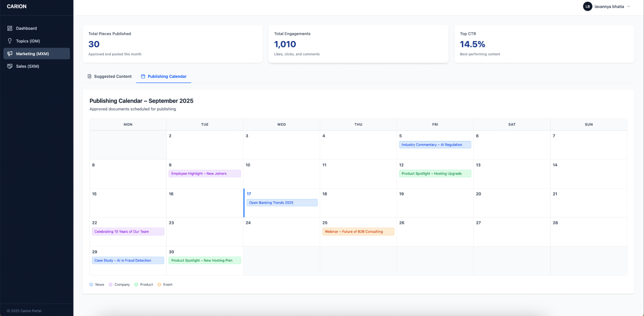Select Open Banking Trends 2025 entry
Image resolution: width=644 pixels, height=316 pixels.
coord(282,203)
